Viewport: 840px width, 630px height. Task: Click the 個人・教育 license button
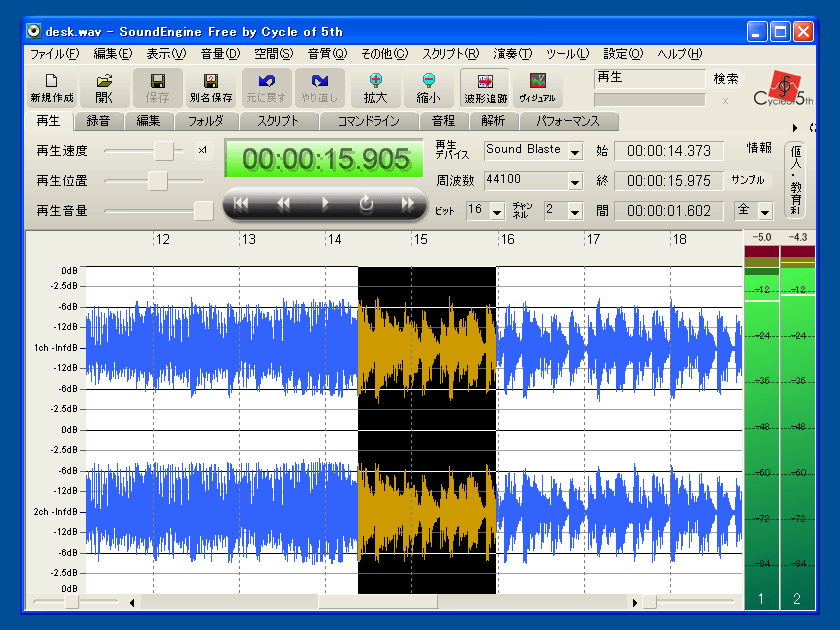coord(796,181)
